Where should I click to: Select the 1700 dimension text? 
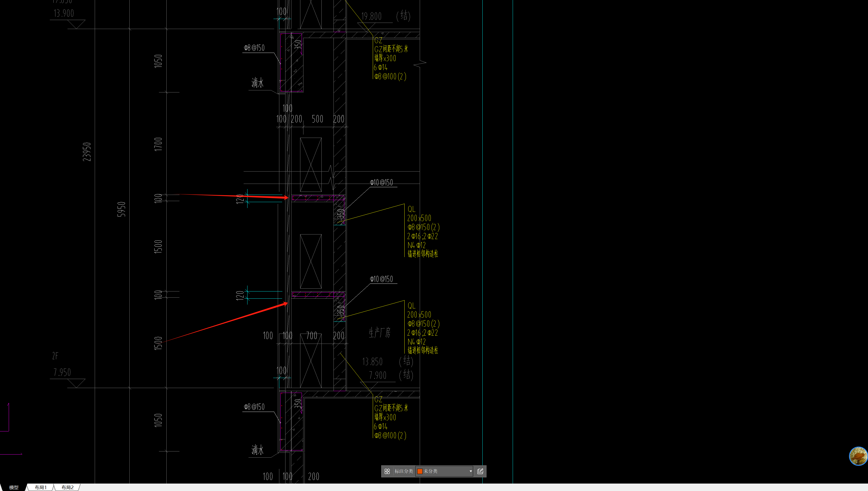[x=158, y=144]
